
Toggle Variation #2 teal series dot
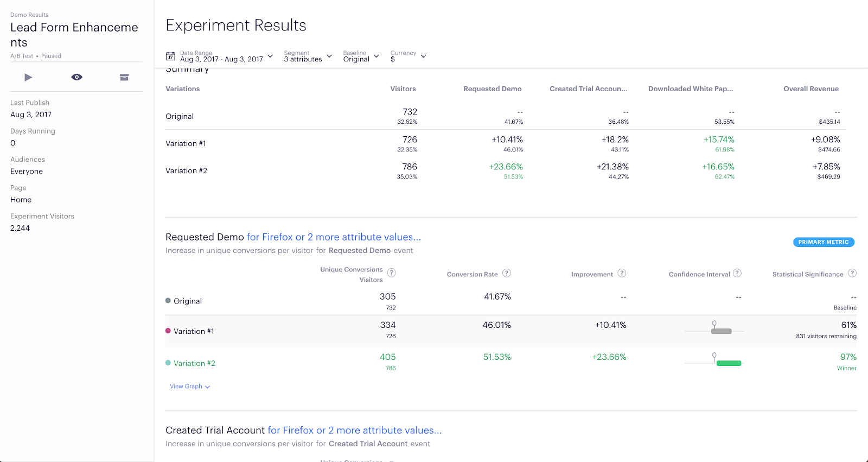pyautogui.click(x=168, y=363)
